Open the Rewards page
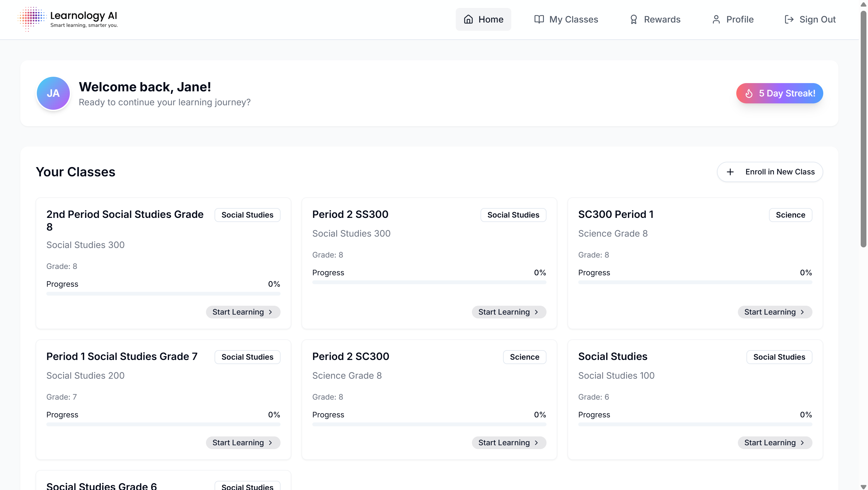This screenshot has width=868, height=490. coord(655,20)
